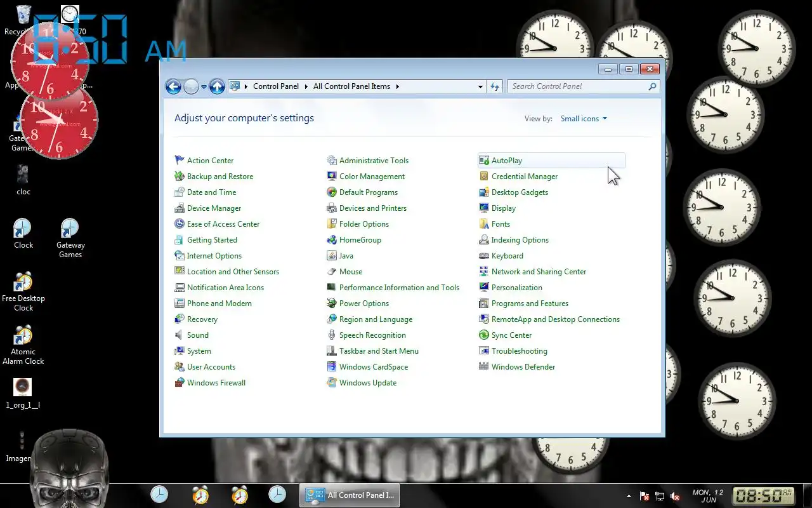812x508 pixels.
Task: Select the All Control Panel Items taskbar button
Action: pos(350,495)
